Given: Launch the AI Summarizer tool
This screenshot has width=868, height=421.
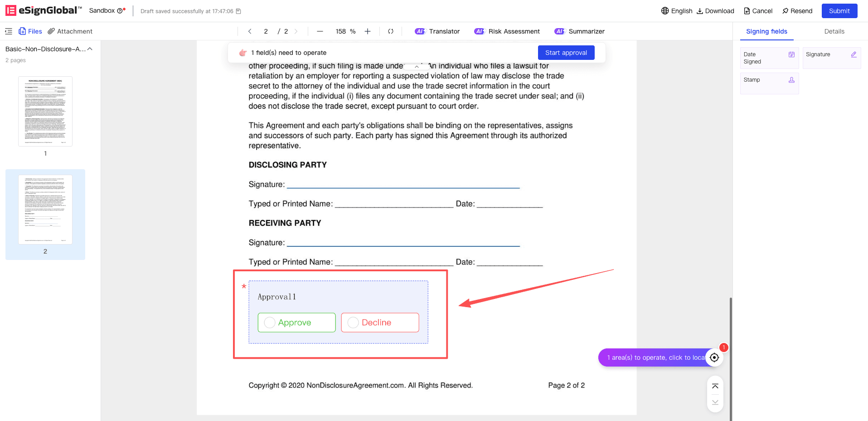Looking at the screenshot, I should point(579,31).
